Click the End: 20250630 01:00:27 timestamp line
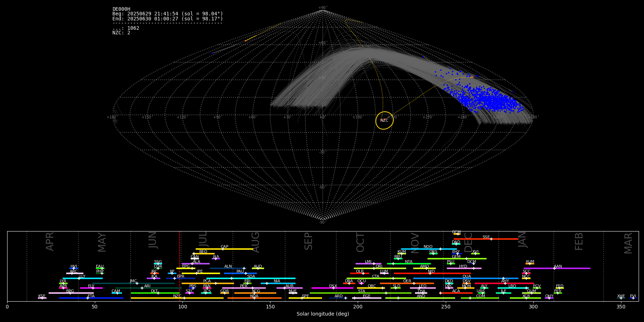644x322 pixels. pos(167,19)
